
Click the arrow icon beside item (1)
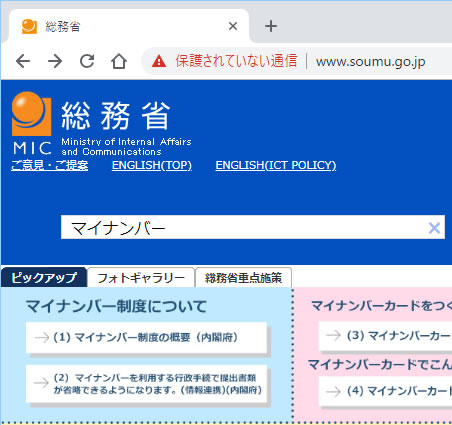coord(42,338)
